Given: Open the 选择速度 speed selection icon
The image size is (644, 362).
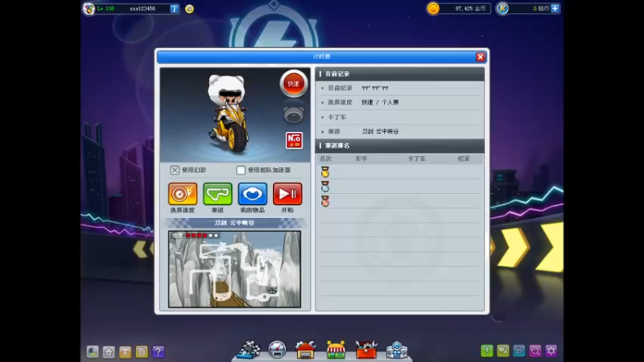Looking at the screenshot, I should coord(183,194).
